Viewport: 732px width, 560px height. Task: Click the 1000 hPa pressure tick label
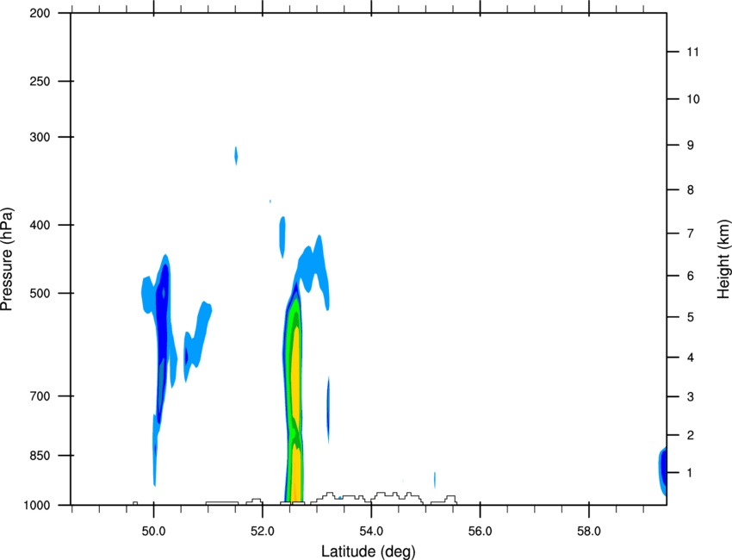pyautogui.click(x=37, y=506)
